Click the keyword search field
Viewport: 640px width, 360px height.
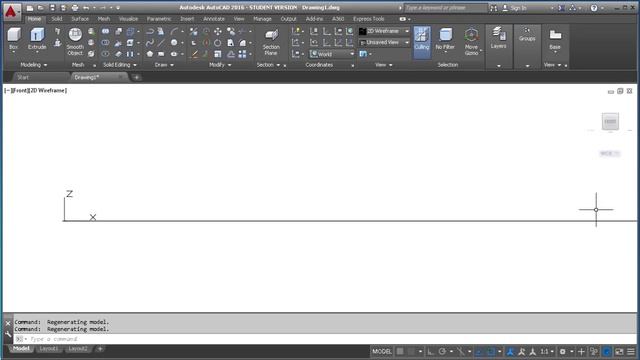click(445, 8)
